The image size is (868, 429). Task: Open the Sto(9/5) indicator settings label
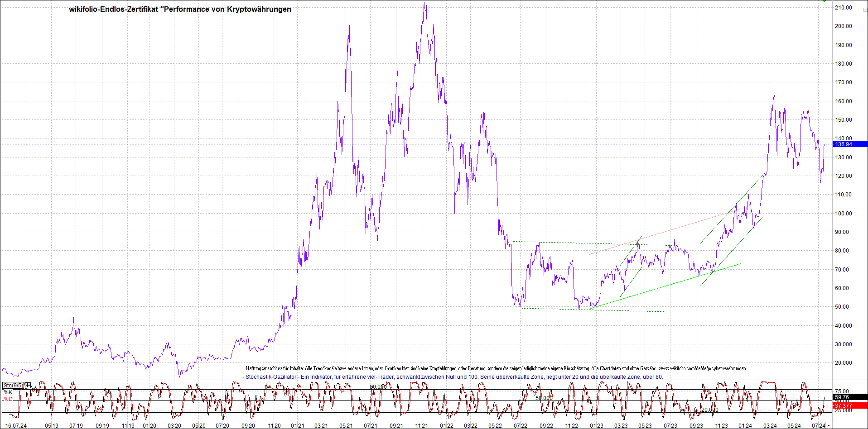(14, 385)
